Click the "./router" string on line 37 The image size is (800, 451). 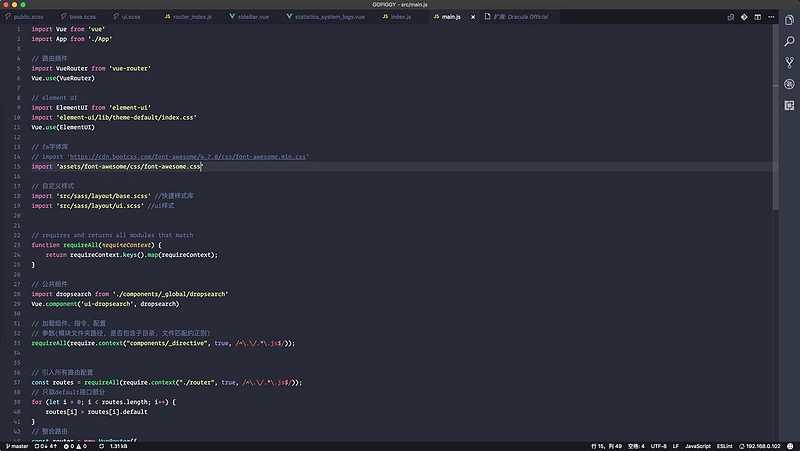pyautogui.click(x=196, y=382)
